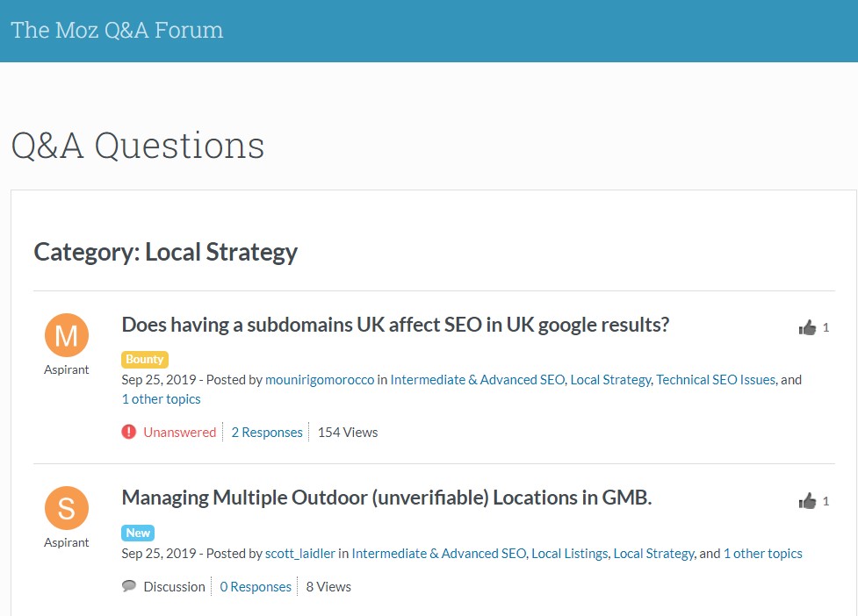Click the red Unanswered alert icon

[127, 432]
